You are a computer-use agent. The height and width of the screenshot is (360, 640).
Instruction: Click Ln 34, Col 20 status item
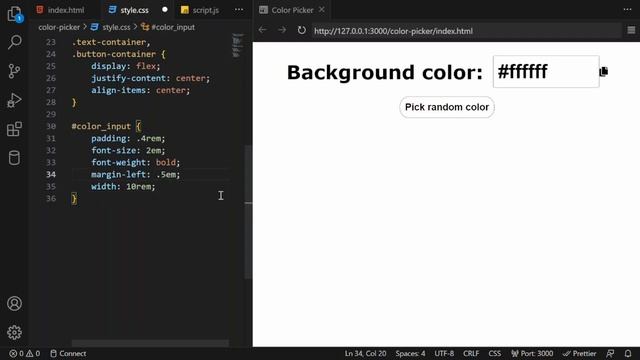tap(365, 353)
